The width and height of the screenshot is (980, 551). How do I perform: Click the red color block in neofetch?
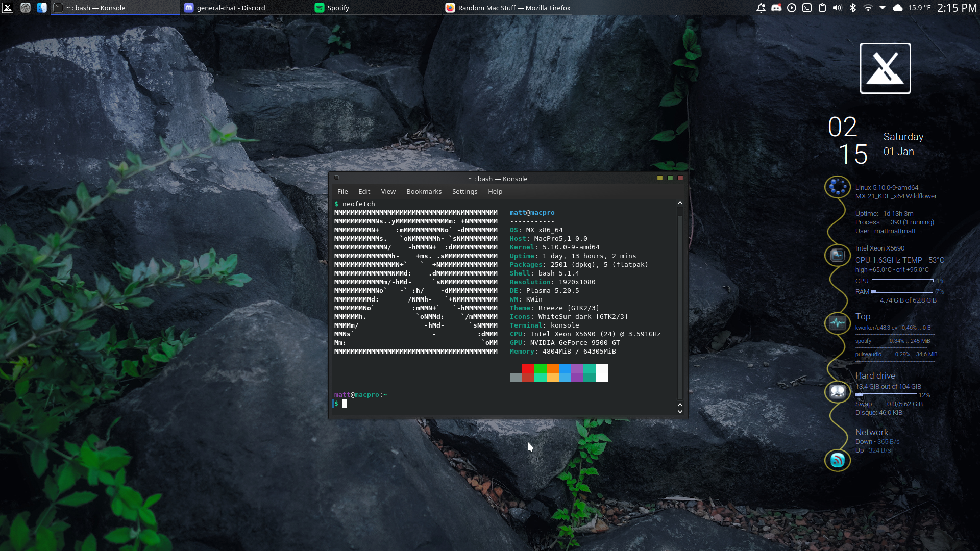528,369
